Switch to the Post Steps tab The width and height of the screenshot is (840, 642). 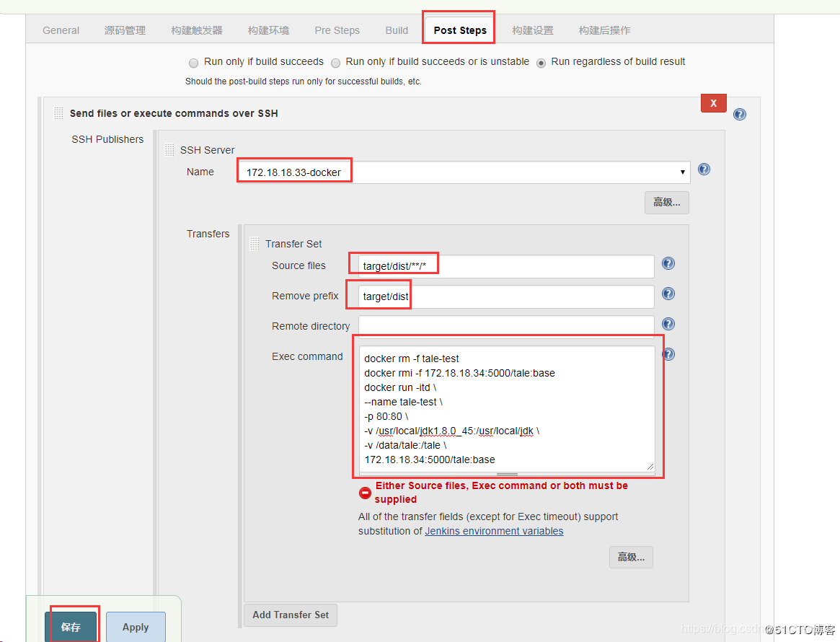459,30
